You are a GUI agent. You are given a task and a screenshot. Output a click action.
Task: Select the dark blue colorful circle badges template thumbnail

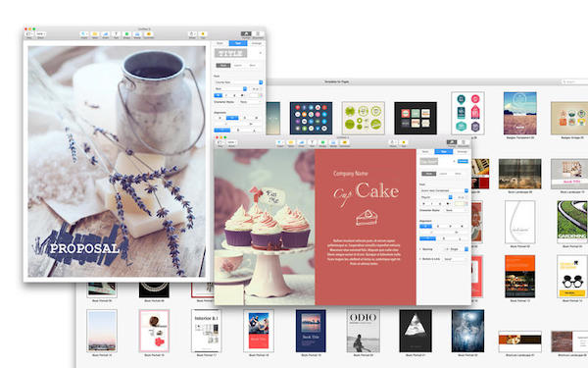point(311,118)
